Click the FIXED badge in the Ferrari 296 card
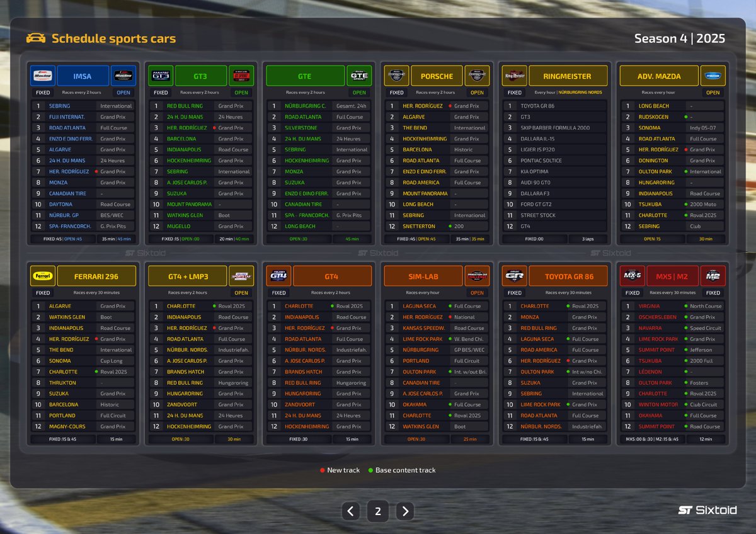The height and width of the screenshot is (534, 756). point(43,293)
